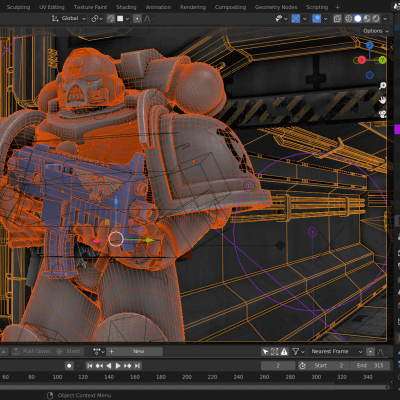This screenshot has height=400, width=400.
Task: Add a new workspace with plus icon
Action: [x=337, y=7]
